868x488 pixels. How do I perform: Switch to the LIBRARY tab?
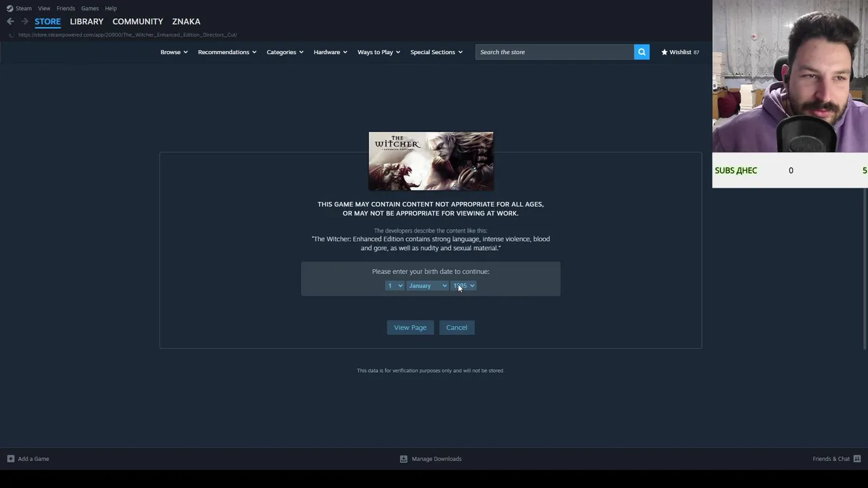[87, 22]
